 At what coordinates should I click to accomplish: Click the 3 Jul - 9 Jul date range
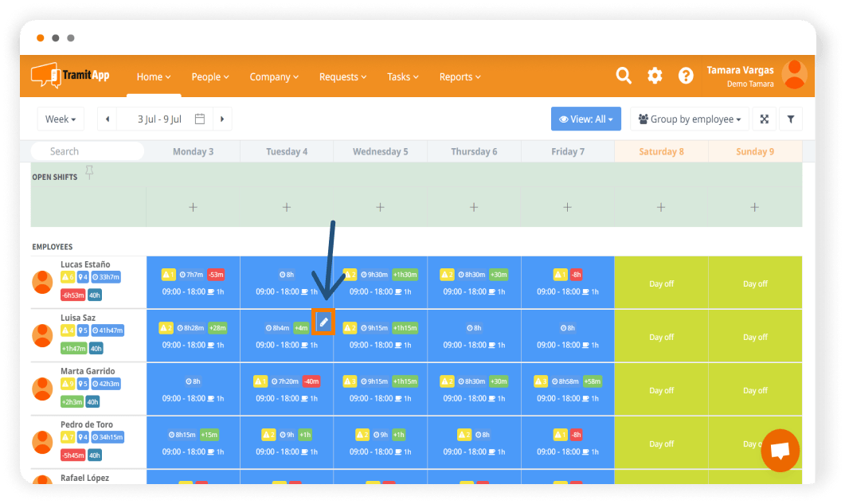159,119
